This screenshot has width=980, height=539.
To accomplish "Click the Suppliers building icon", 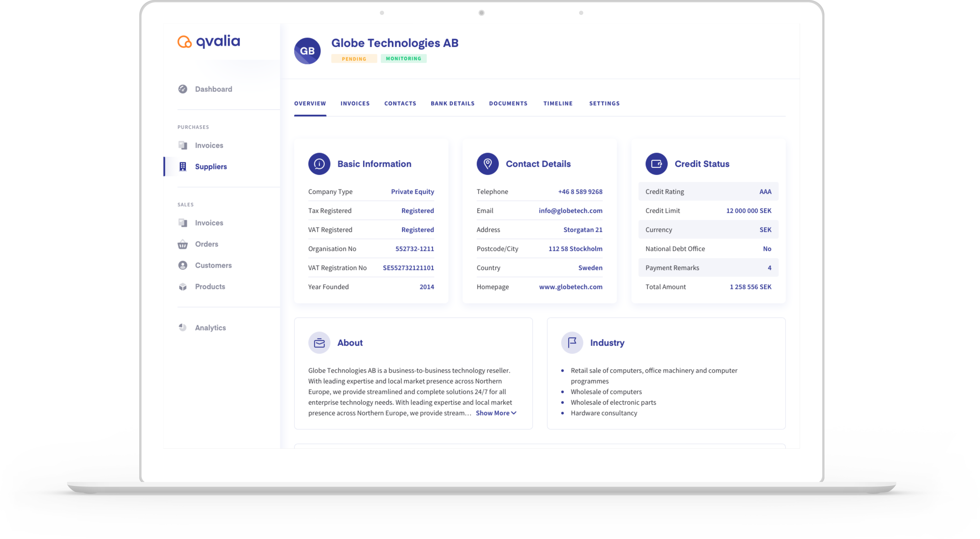I will pyautogui.click(x=183, y=167).
